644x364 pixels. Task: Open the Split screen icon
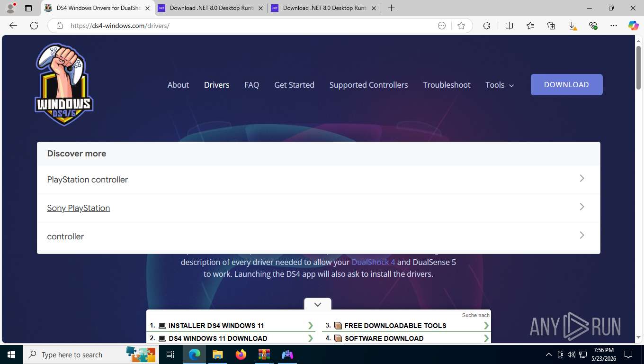509,26
